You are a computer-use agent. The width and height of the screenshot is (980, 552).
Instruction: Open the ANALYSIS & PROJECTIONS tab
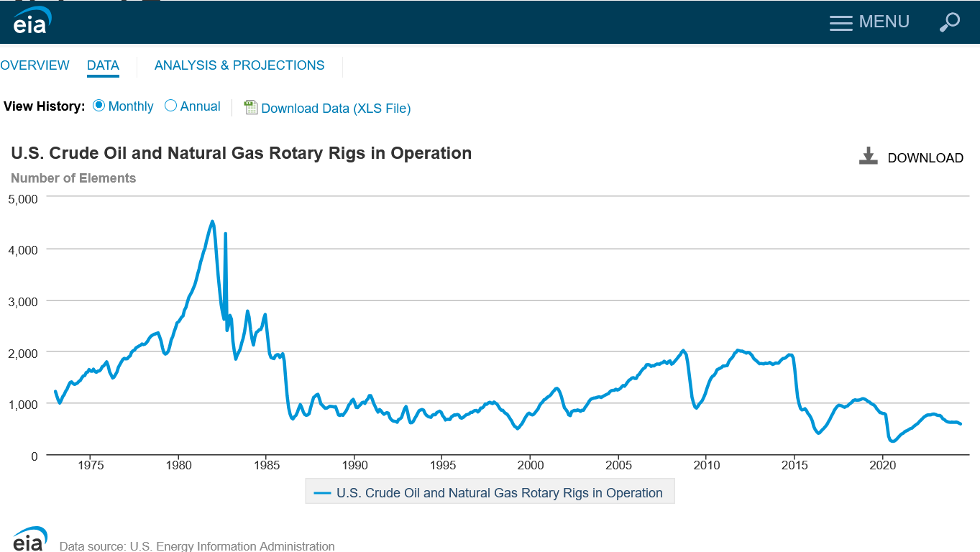239,65
